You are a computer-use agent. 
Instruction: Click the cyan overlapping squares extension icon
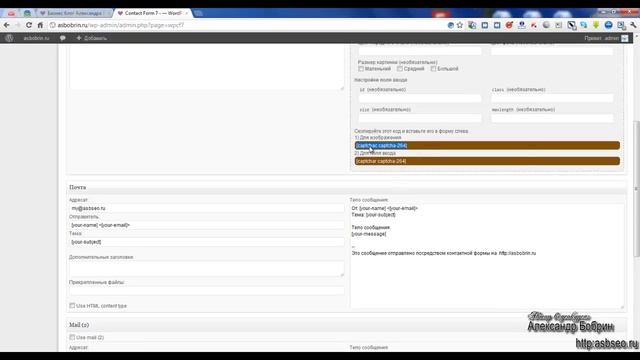[x=584, y=25]
